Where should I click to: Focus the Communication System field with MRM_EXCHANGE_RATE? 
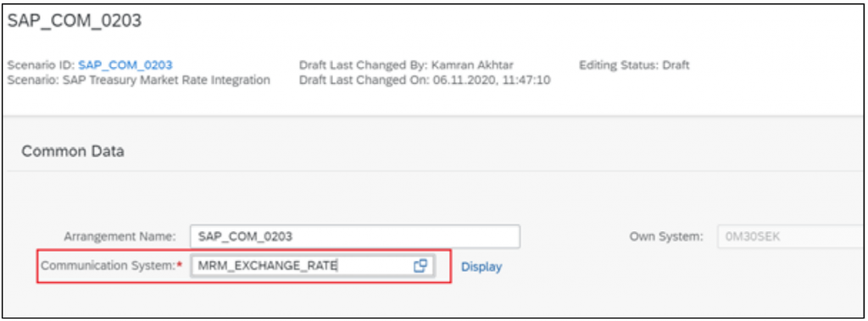tap(312, 266)
